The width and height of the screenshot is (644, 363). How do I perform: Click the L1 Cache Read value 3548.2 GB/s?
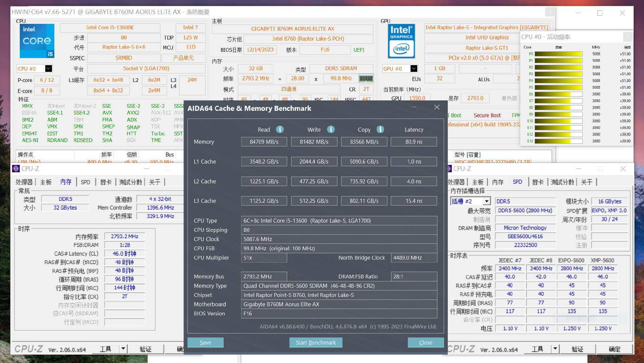264,162
